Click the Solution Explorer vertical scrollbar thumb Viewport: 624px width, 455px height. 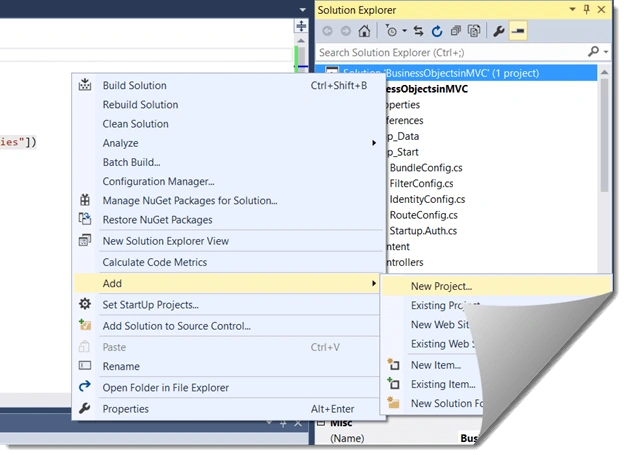(604, 135)
